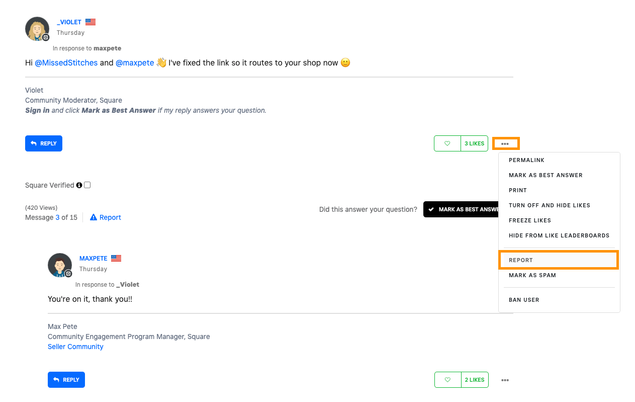The image size is (635, 402).
Task: Click the US flag next to _Violet
Action: pyautogui.click(x=91, y=21)
